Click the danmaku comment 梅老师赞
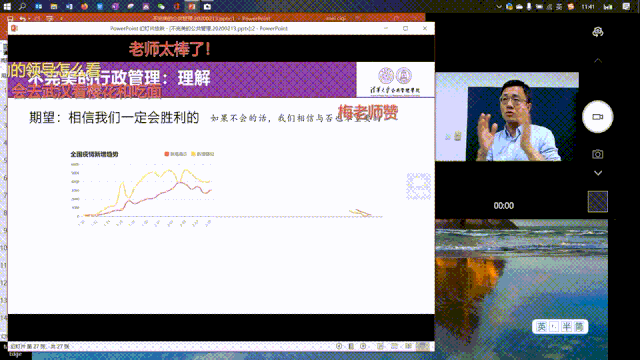640x360 pixels. [368, 112]
